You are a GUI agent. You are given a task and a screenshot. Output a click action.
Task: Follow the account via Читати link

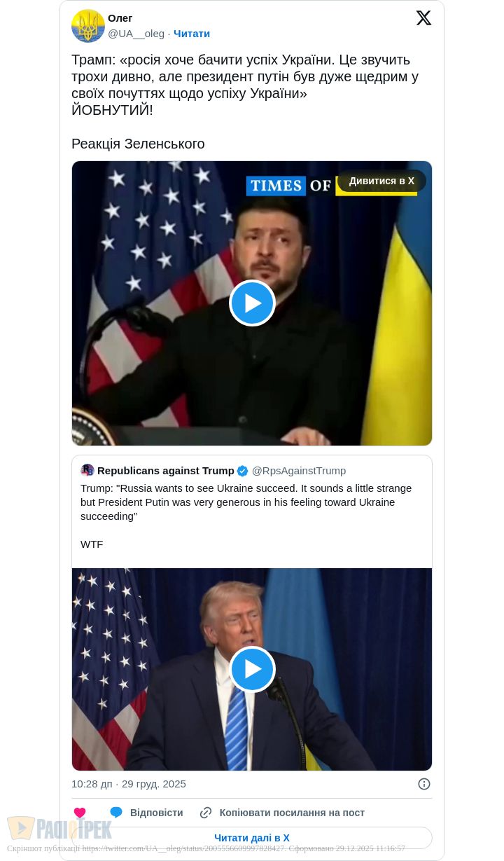(x=192, y=34)
